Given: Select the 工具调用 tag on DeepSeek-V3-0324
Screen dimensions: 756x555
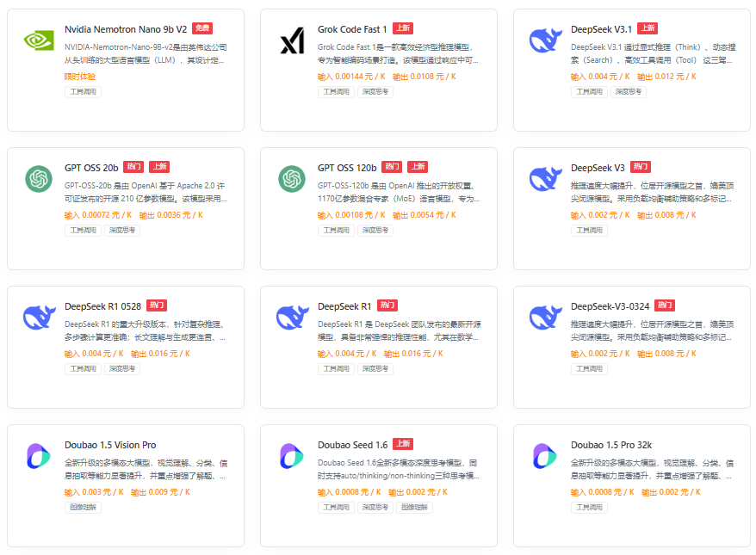Looking at the screenshot, I should (x=589, y=369).
